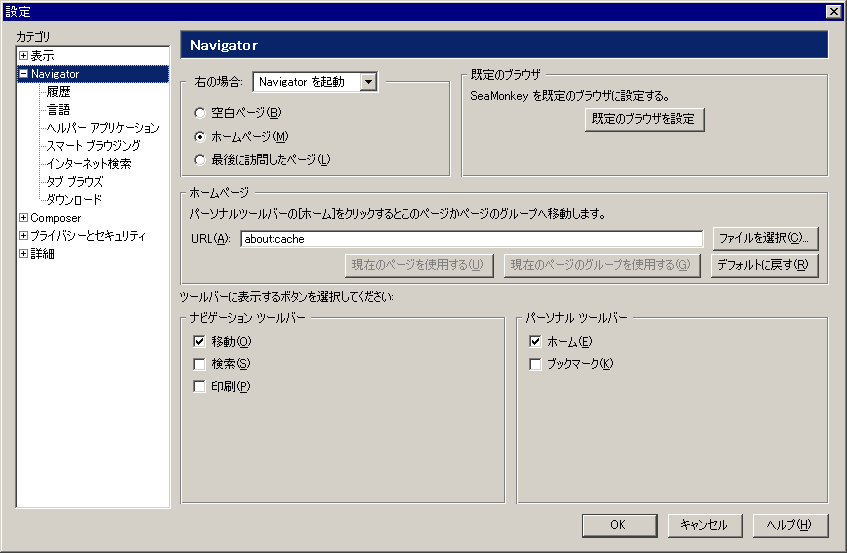847x553 pixels.
Task: Enable the 印刷 toolbar button checkbox
Action: click(199, 386)
